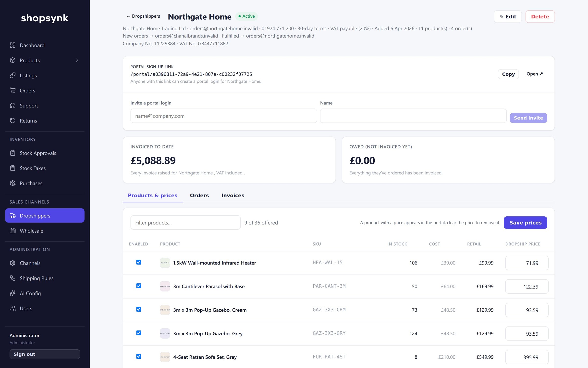Untick the Infrared Heater enabled checkbox
This screenshot has width=588, height=368.
tap(139, 262)
